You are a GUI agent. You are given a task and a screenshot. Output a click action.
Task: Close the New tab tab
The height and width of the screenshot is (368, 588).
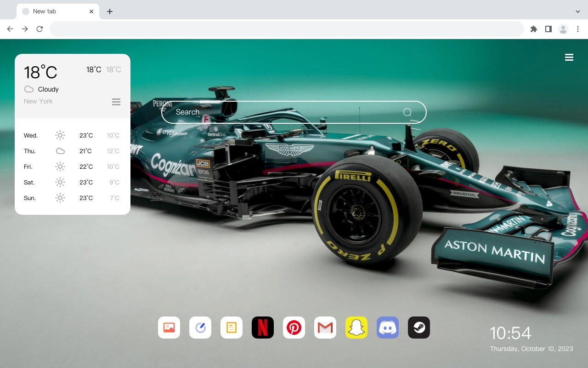[91, 11]
